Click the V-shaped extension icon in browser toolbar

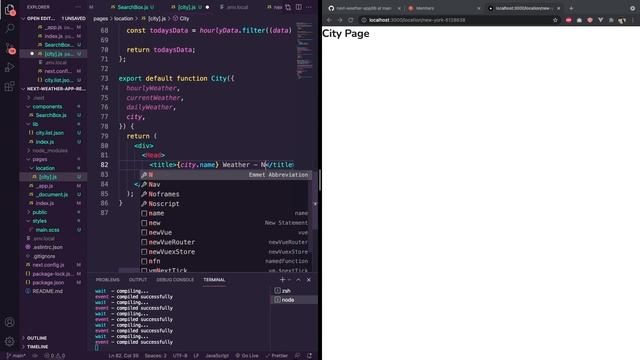tap(600, 20)
